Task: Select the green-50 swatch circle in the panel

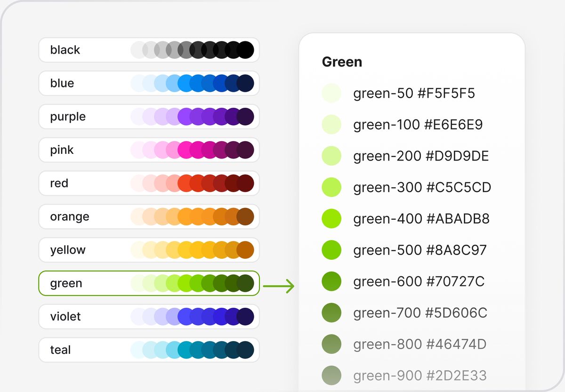Action: point(331,93)
